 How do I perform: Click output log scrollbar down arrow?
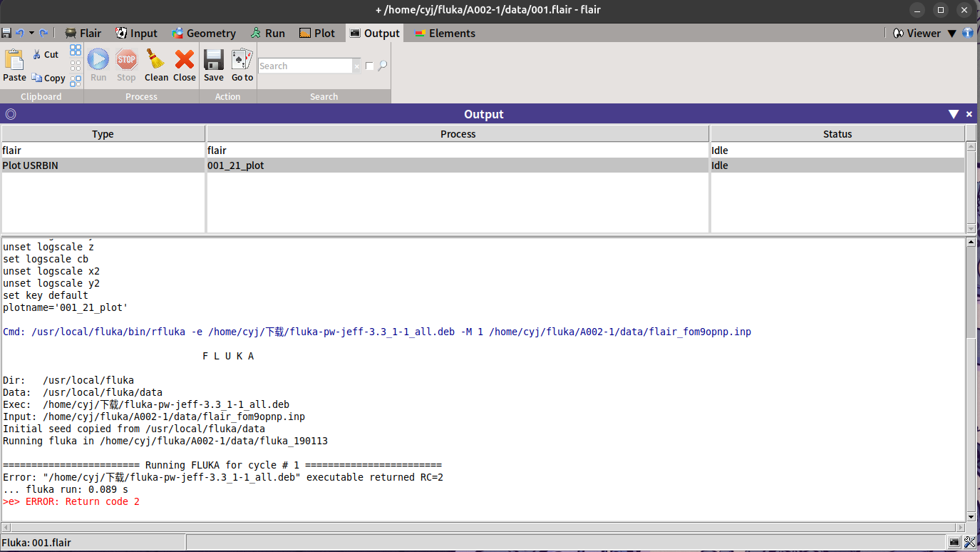pyautogui.click(x=971, y=516)
